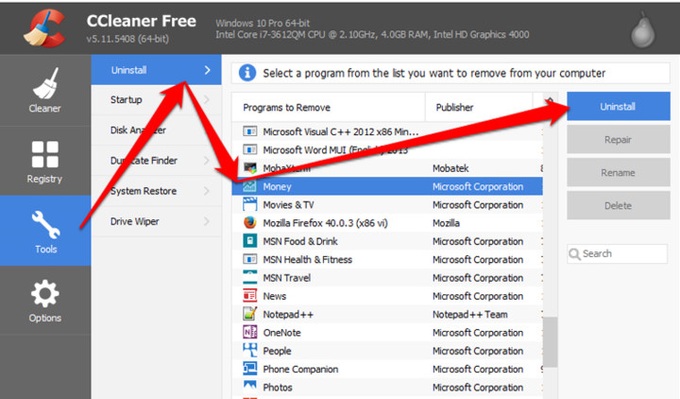Viewport: 680px width, 399px height.
Task: Click the CCleaner logo in header
Action: coord(45,28)
